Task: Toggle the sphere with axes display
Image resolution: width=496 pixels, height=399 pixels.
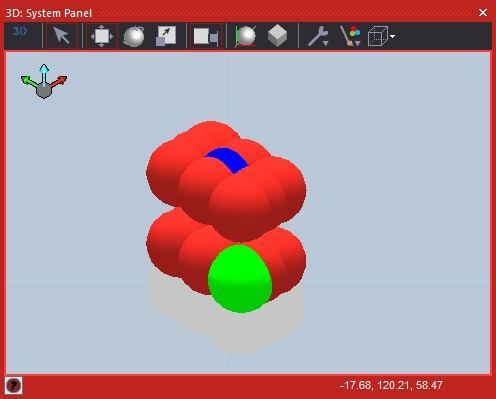Action: [246, 36]
